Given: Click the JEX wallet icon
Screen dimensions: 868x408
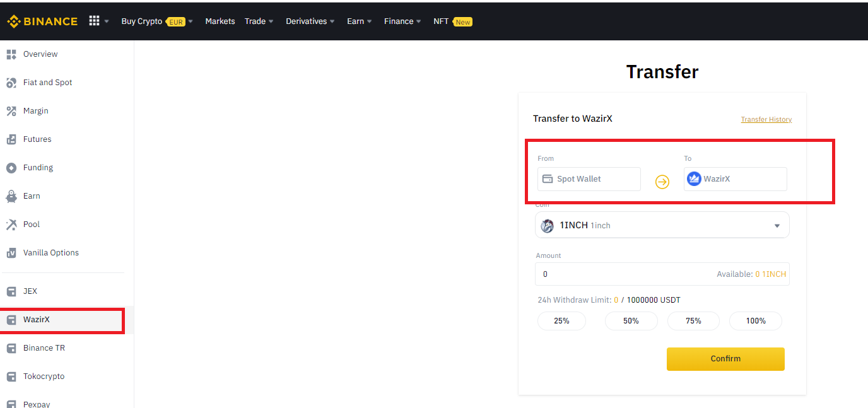Looking at the screenshot, I should (x=11, y=291).
